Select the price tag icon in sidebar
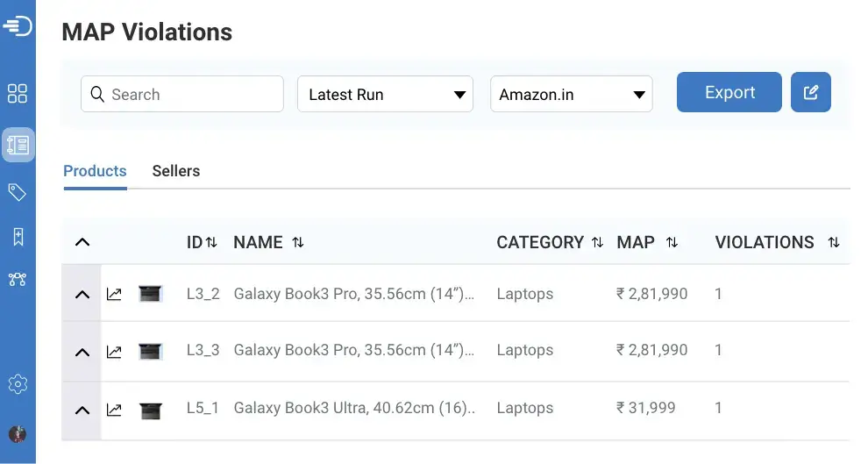This screenshot has width=868, height=464. [18, 192]
